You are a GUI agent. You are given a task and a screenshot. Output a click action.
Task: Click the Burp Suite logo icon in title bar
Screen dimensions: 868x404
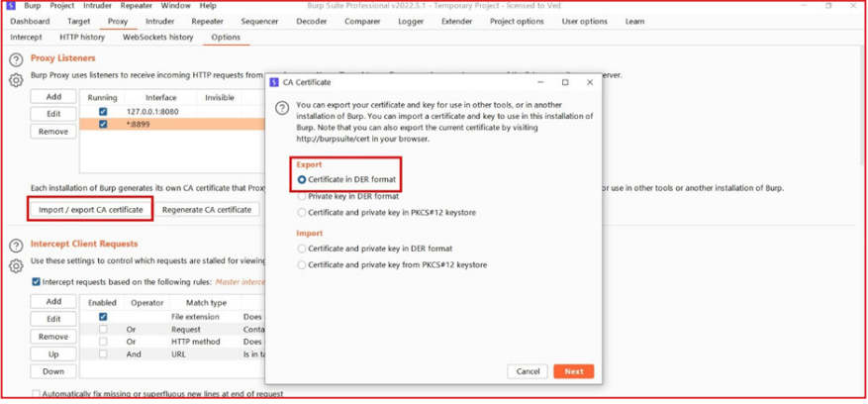pyautogui.click(x=11, y=6)
